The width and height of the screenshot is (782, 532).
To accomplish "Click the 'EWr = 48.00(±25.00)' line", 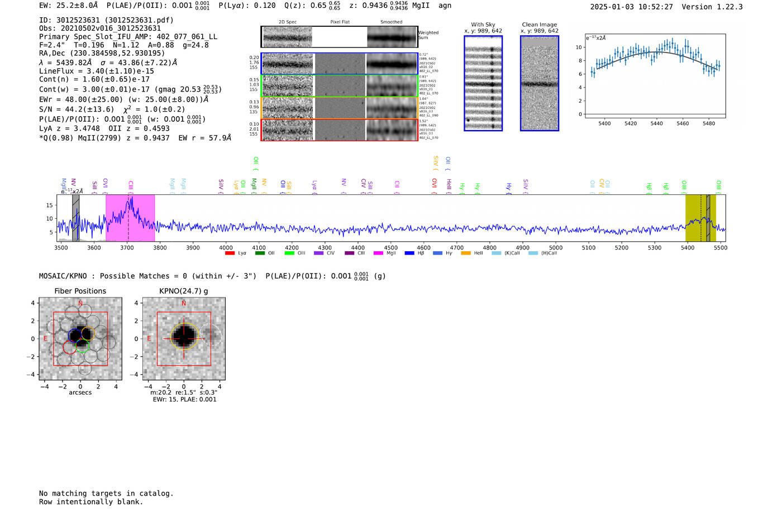I will coord(124,99).
